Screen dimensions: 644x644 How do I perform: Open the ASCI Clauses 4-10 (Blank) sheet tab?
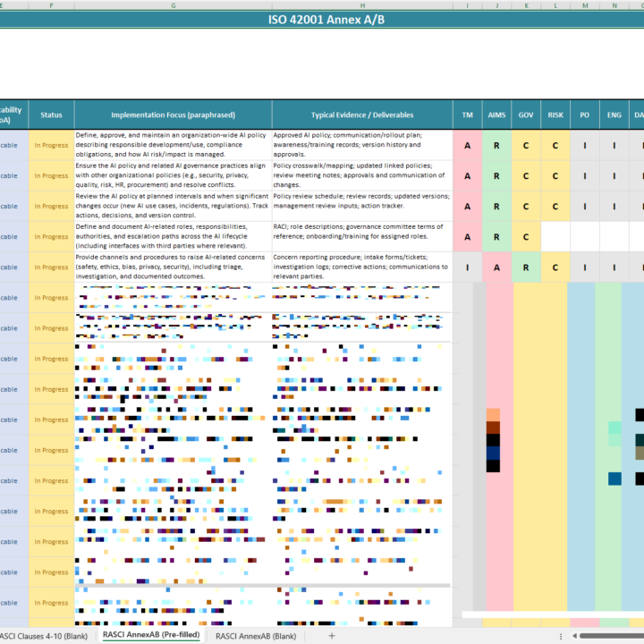click(x=45, y=636)
